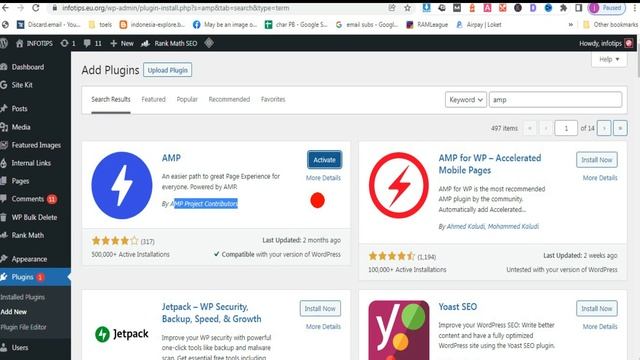640x360 pixels.
Task: Open the Howdy, infotips account menu
Action: [606, 43]
